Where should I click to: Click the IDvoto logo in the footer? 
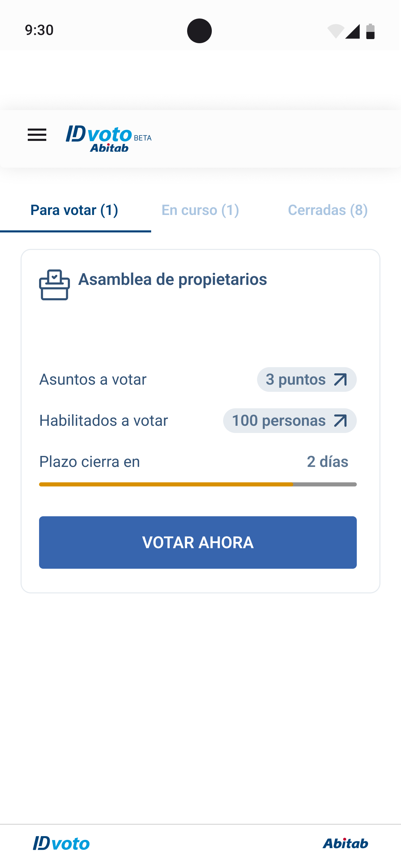tap(61, 843)
